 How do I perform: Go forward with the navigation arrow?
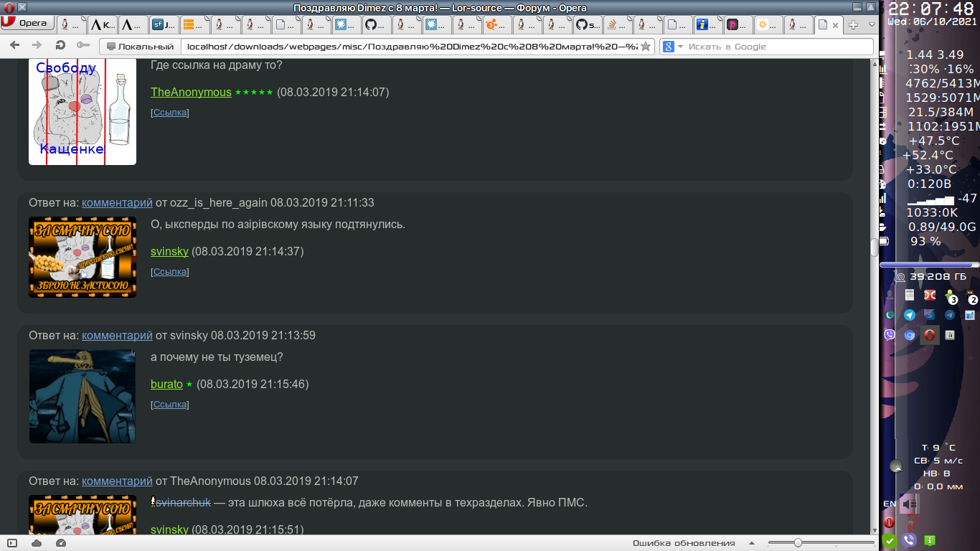[x=37, y=46]
